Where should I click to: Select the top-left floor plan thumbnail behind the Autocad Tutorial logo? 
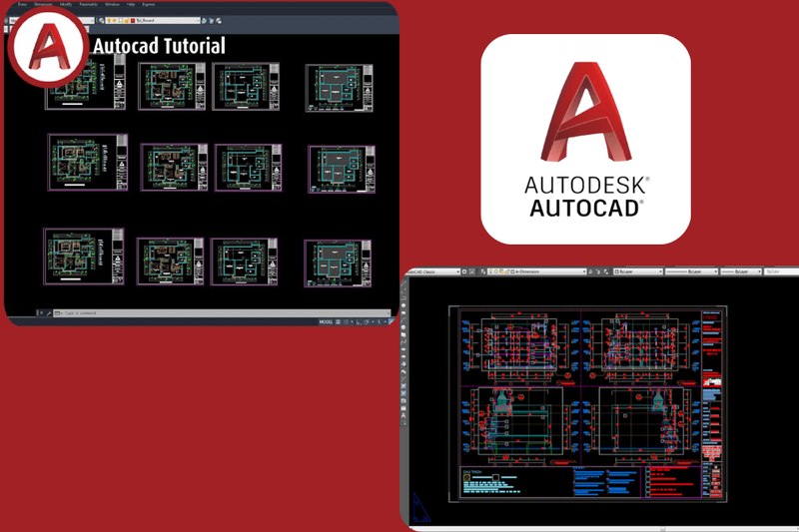coord(85,82)
